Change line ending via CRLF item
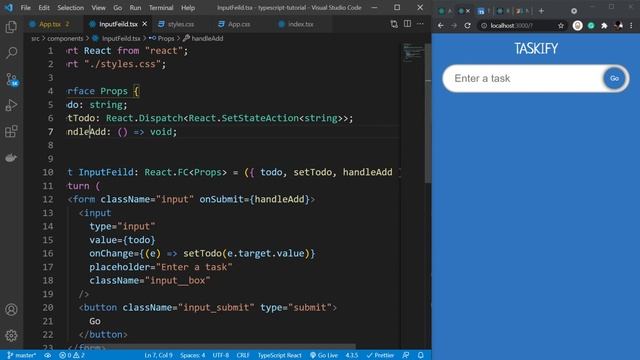This screenshot has width=640, height=360. click(x=243, y=356)
